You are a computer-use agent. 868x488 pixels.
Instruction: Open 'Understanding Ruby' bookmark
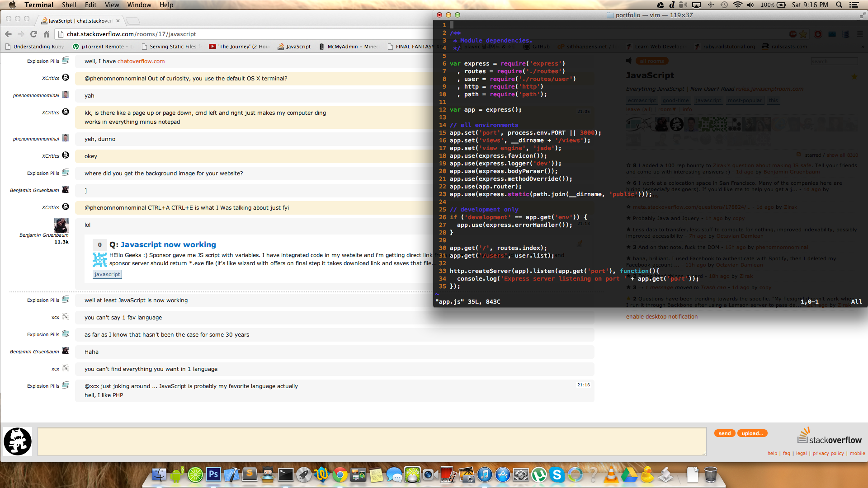[35, 47]
